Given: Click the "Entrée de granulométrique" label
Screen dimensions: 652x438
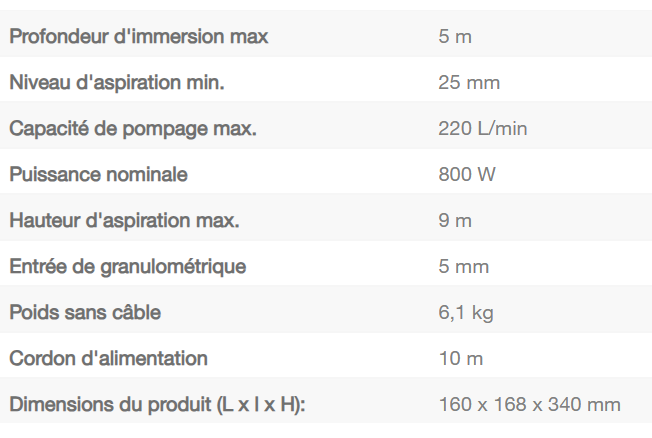Looking at the screenshot, I should point(127,266).
